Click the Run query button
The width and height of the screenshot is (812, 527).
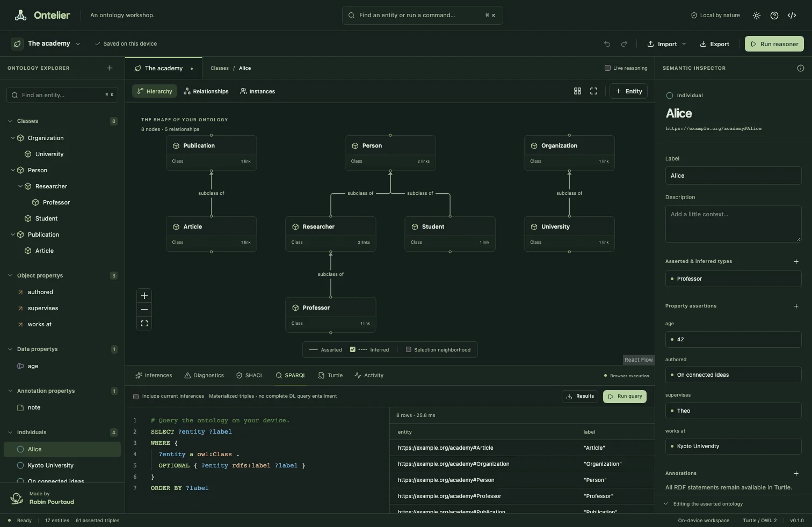click(x=625, y=397)
